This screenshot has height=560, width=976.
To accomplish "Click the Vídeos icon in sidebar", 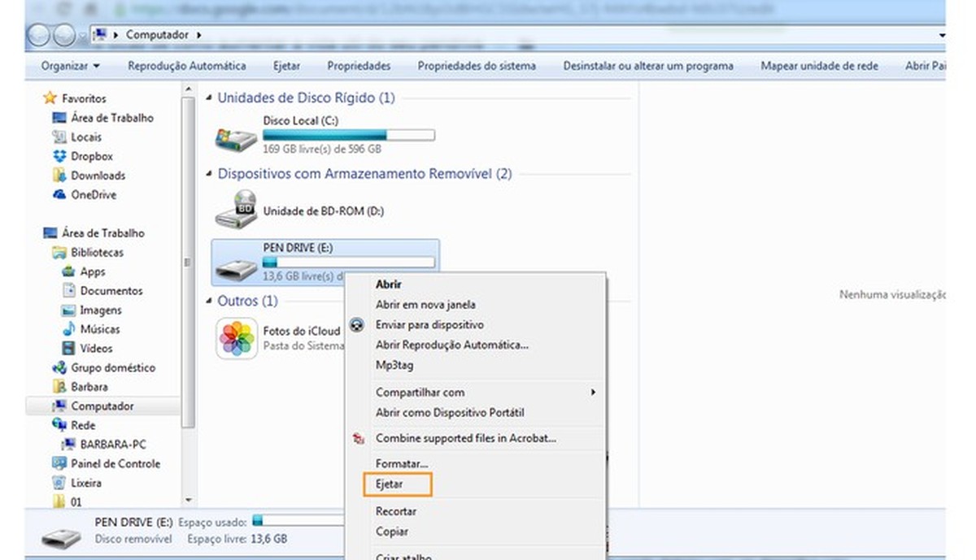I will (x=69, y=349).
